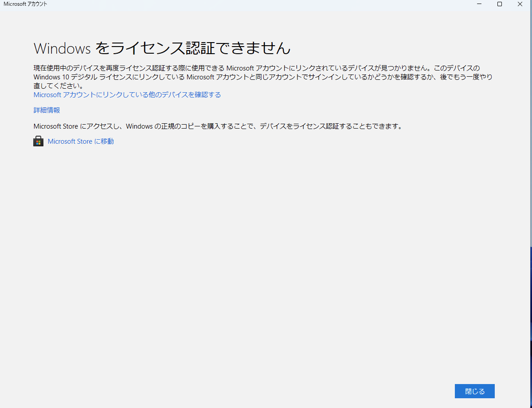This screenshot has height=408, width=532.
Task: Maximize the Microsoft アカウント window
Action: (500, 4)
